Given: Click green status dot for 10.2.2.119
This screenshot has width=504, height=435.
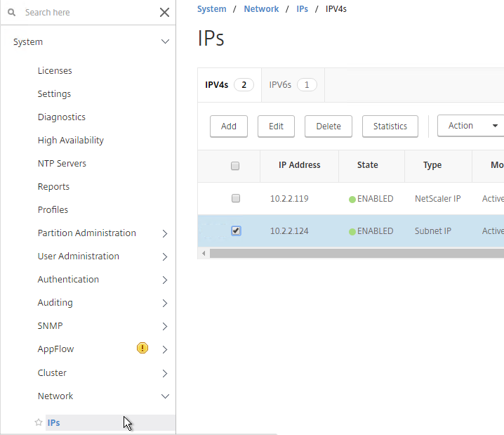Looking at the screenshot, I should coord(352,200).
